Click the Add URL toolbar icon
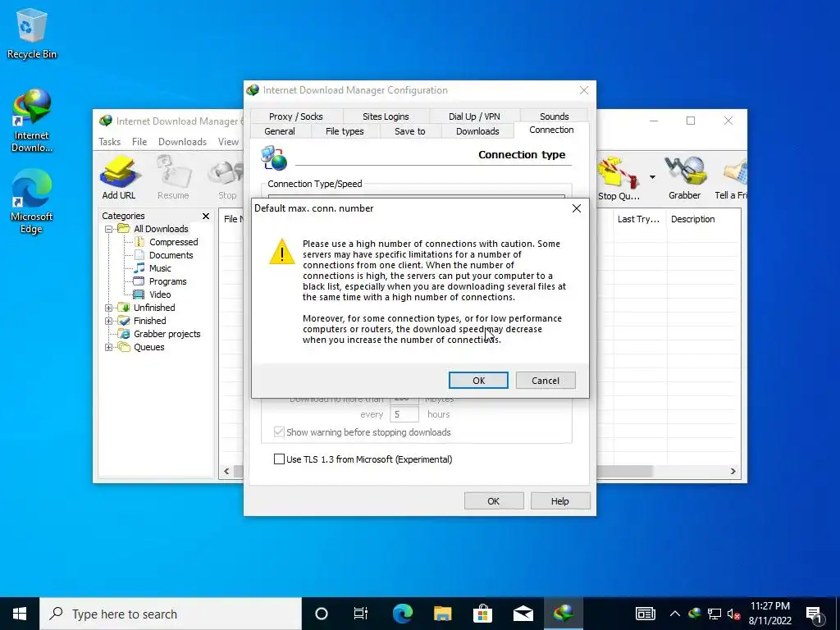Image resolution: width=840 pixels, height=630 pixels. 119,178
